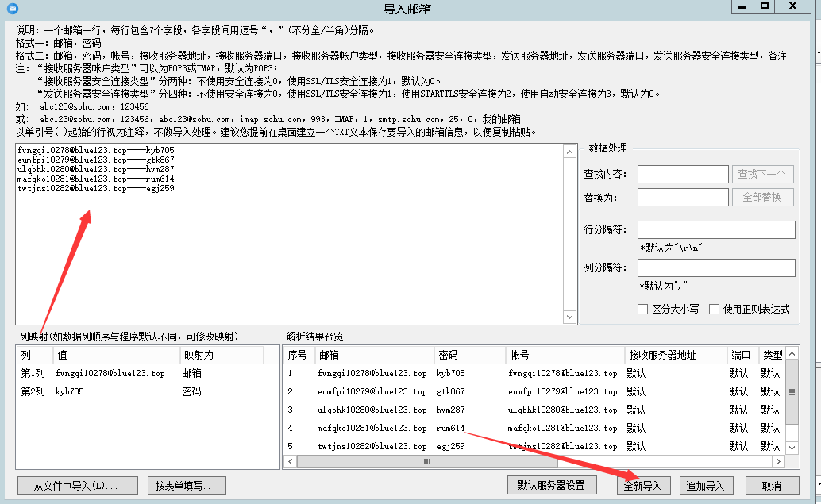Image resolution: width=821 pixels, height=504 pixels.
Task: Click password cell kyb705 in preview
Action: click(450, 374)
